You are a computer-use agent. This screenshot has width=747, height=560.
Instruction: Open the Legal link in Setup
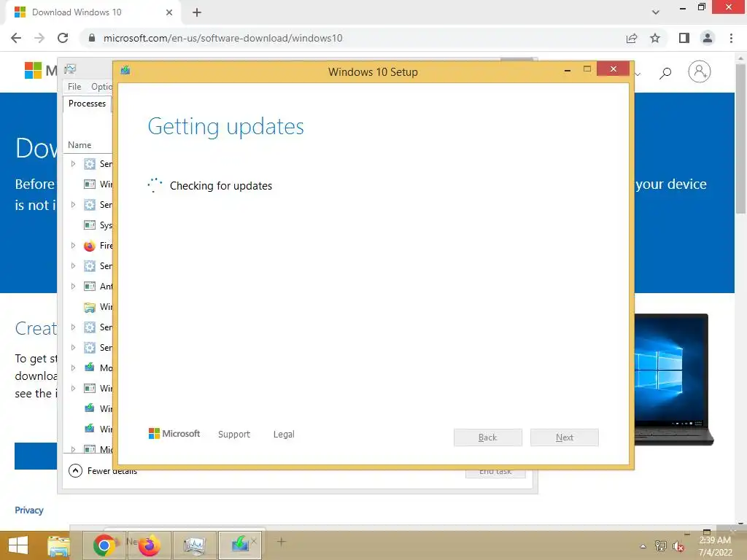[x=284, y=435]
